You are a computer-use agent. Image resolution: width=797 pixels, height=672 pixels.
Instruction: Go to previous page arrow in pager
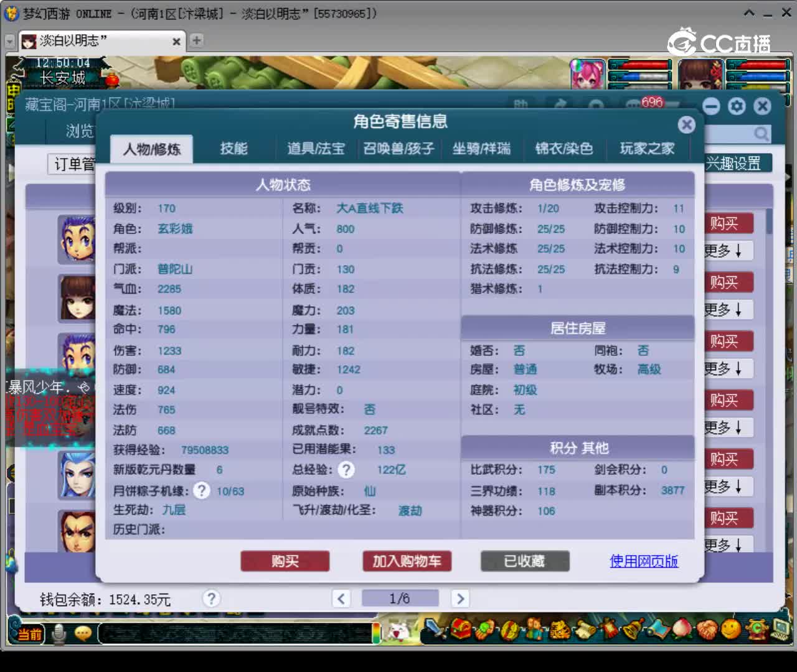pyautogui.click(x=341, y=599)
